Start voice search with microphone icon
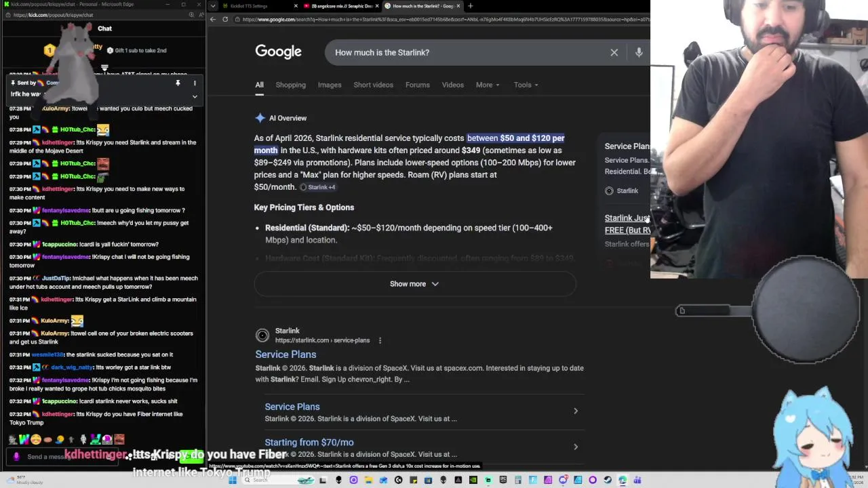This screenshot has height=488, width=868. click(639, 52)
